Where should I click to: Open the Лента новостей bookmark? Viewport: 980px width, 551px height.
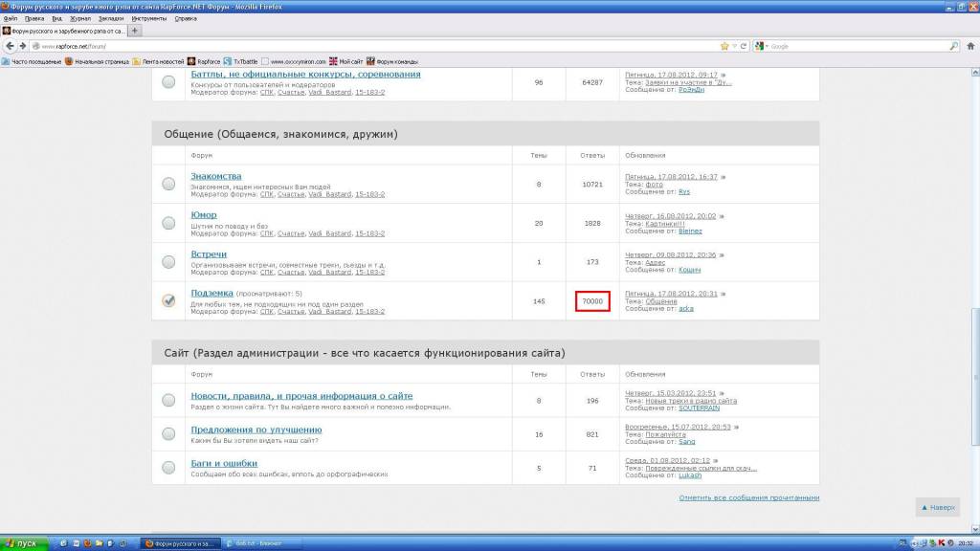tap(158, 62)
